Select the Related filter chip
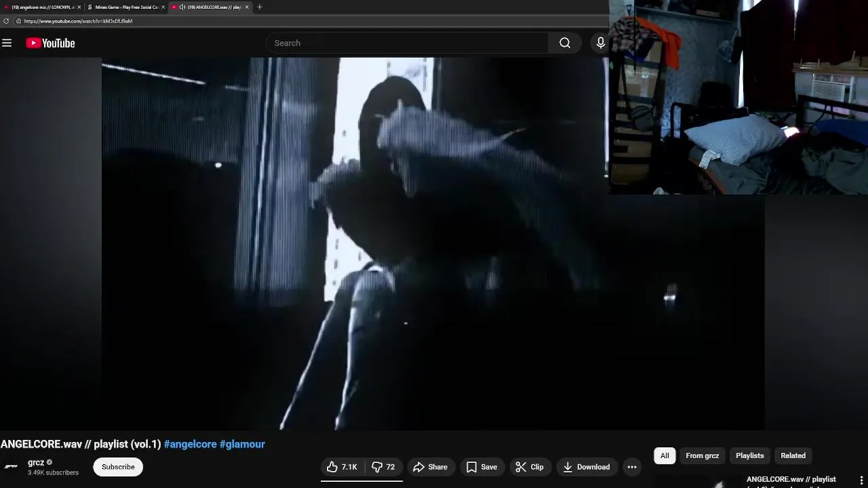 click(x=793, y=455)
